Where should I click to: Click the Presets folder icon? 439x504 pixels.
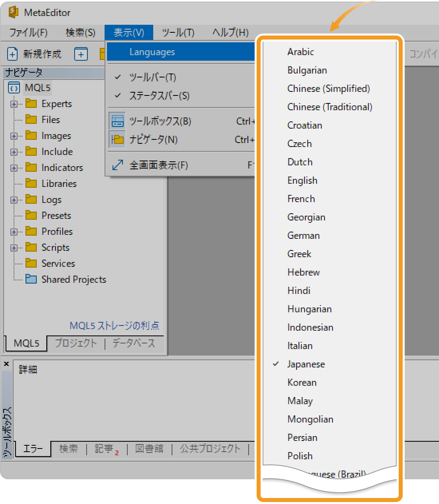[31, 215]
